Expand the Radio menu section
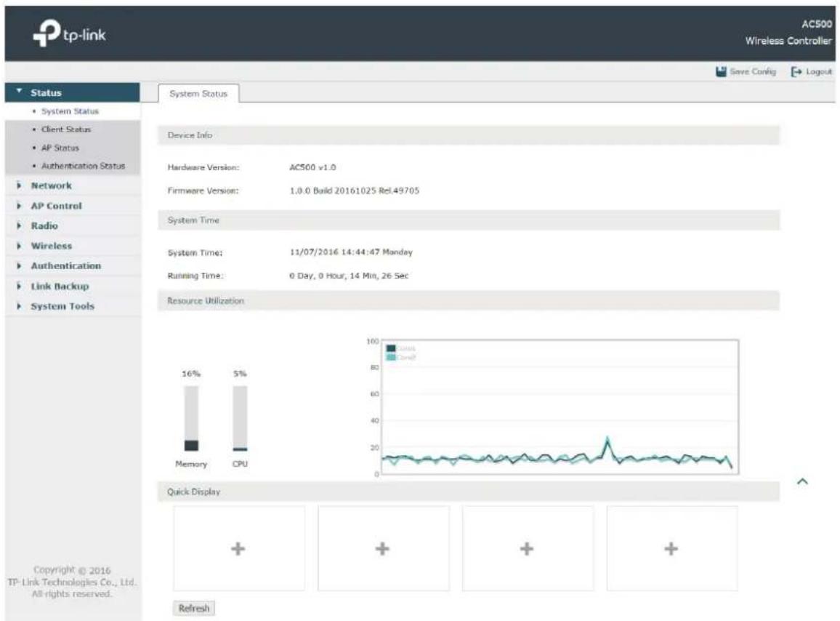This screenshot has width=840, height=621. (73, 225)
